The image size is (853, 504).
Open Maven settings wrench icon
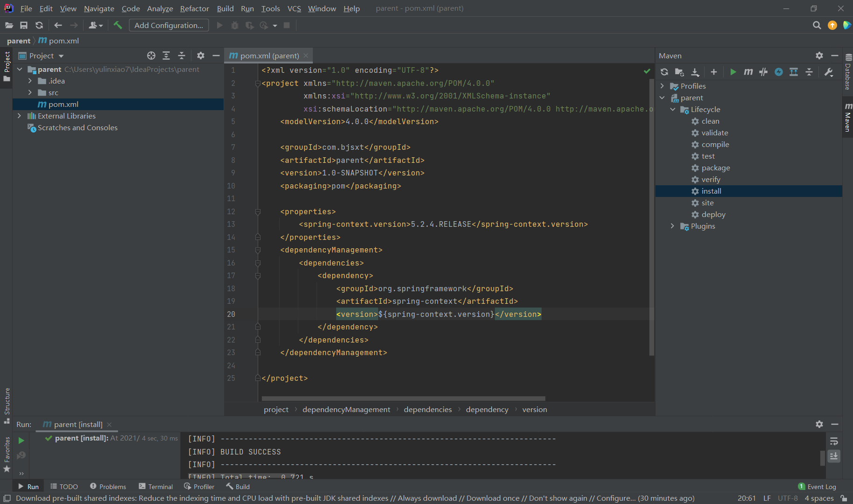(x=829, y=72)
